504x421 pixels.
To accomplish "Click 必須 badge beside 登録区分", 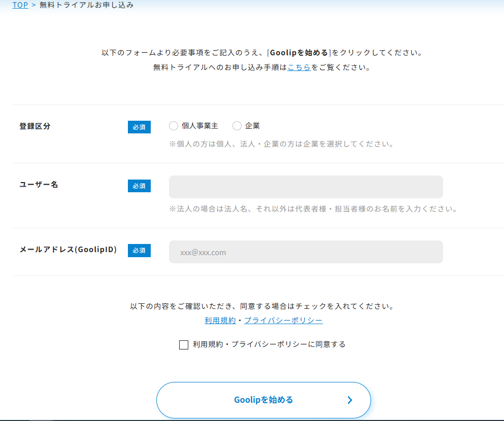I will 139,127.
